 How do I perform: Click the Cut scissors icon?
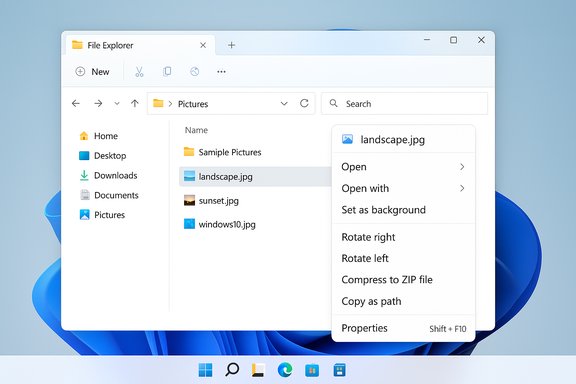click(139, 71)
